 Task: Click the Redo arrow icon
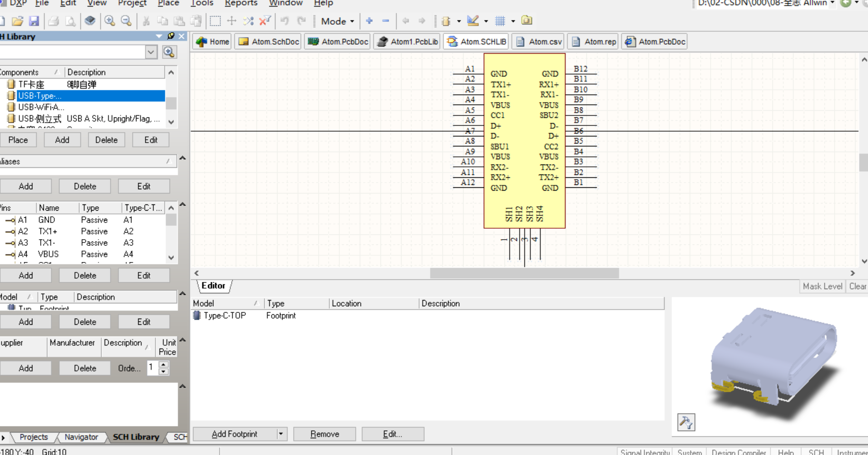pos(301,21)
